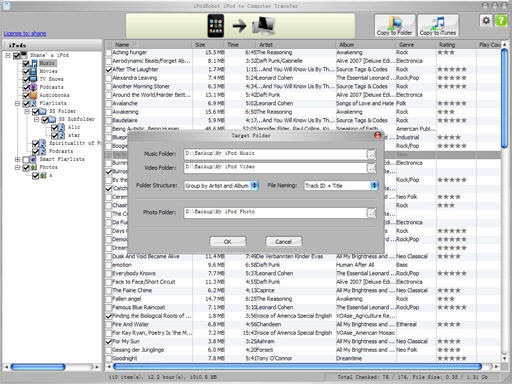Close the Target Folder dialog

(378, 135)
